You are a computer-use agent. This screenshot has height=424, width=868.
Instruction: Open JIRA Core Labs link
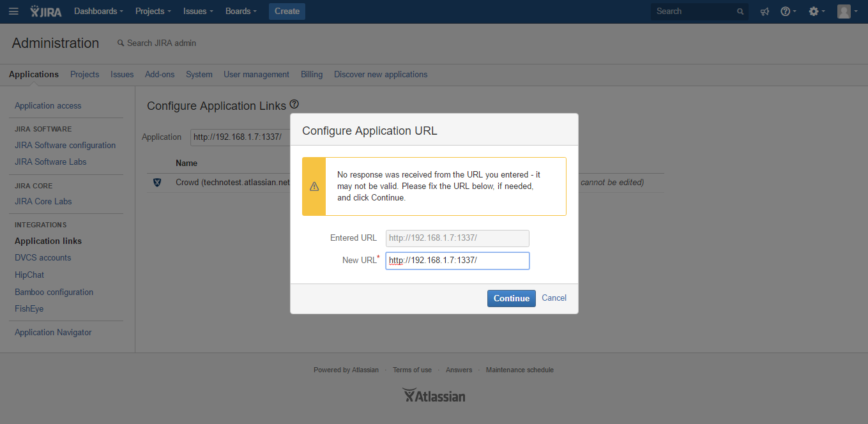43,202
